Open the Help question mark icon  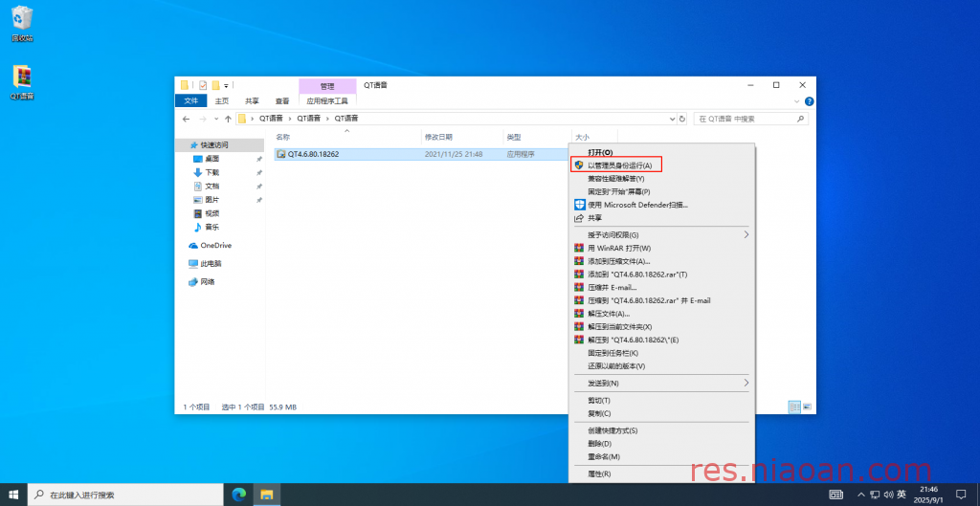pos(809,101)
